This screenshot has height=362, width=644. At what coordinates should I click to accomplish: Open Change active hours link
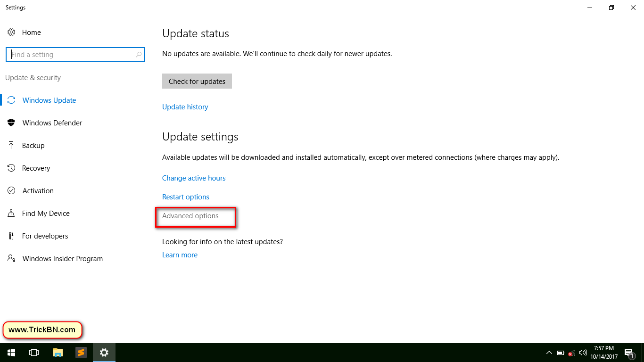tap(194, 178)
